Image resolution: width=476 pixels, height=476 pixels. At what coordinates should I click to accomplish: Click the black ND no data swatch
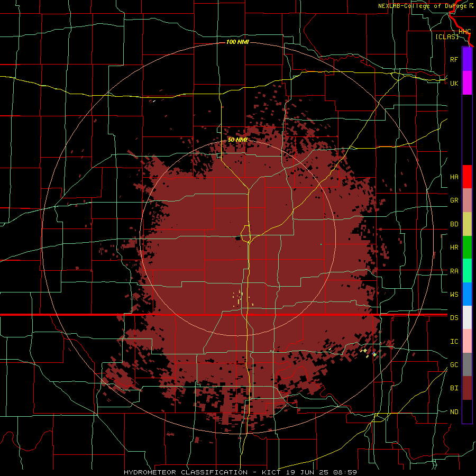(x=467, y=411)
